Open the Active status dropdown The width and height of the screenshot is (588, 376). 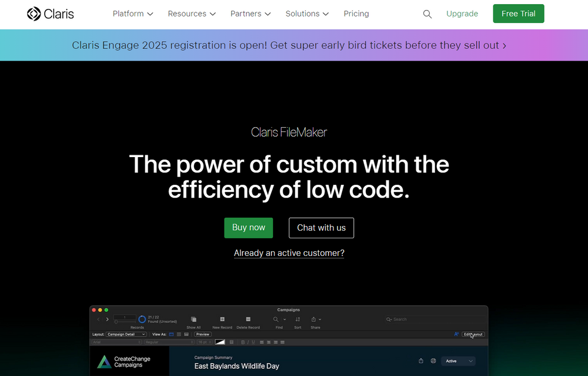point(459,361)
